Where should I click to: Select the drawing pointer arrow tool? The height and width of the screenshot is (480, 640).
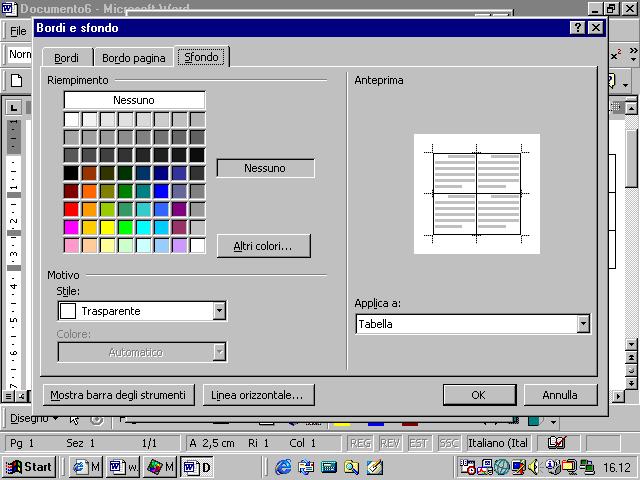tap(74, 420)
